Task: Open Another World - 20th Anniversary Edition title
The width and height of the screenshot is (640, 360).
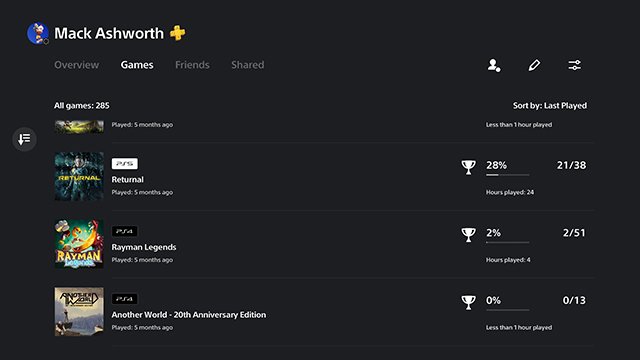Action: (189, 315)
